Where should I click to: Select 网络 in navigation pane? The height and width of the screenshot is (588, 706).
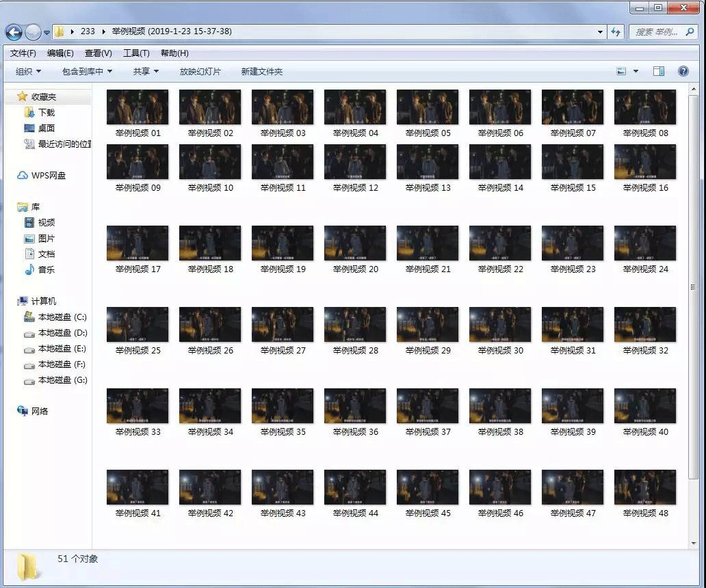tap(39, 411)
